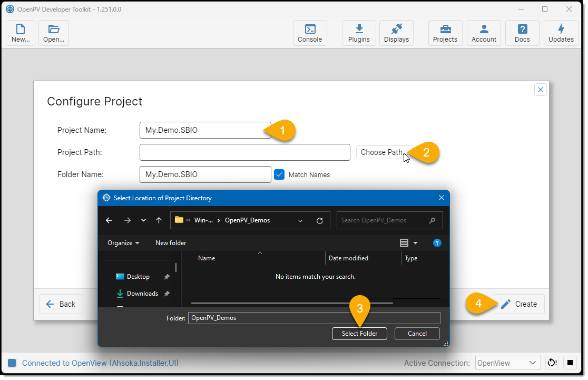Sort by Date modified column
588x380 pixels.
pos(348,258)
